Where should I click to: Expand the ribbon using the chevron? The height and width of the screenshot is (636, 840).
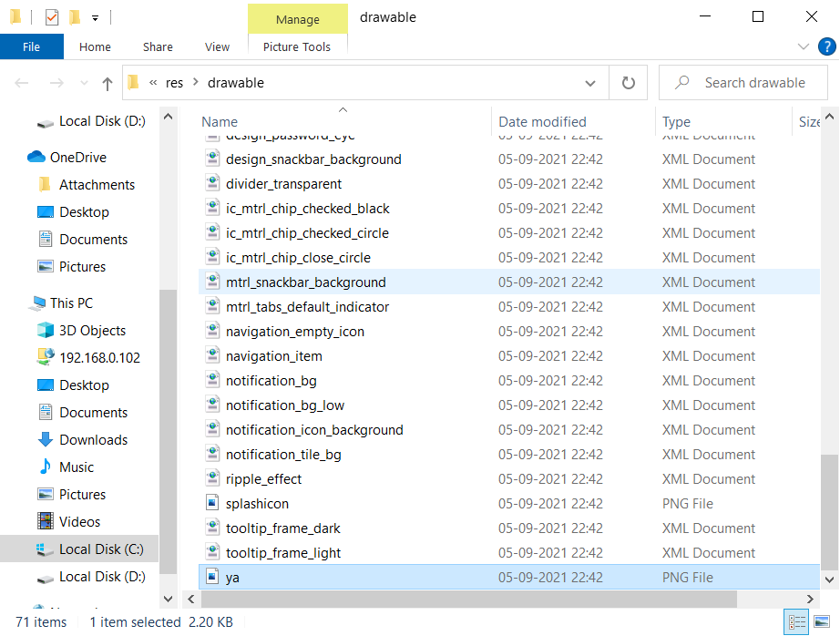click(803, 46)
